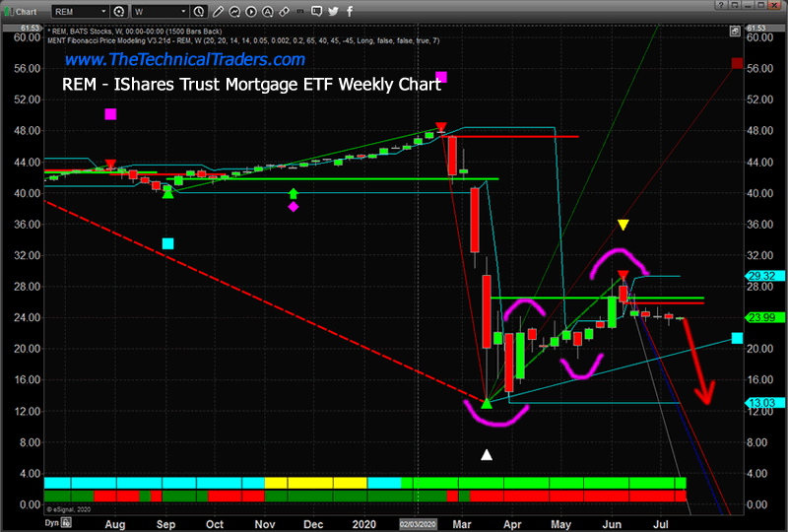Click the Dyn scaling icon at bottom left
This screenshot has height=532, width=788.
click(x=66, y=523)
